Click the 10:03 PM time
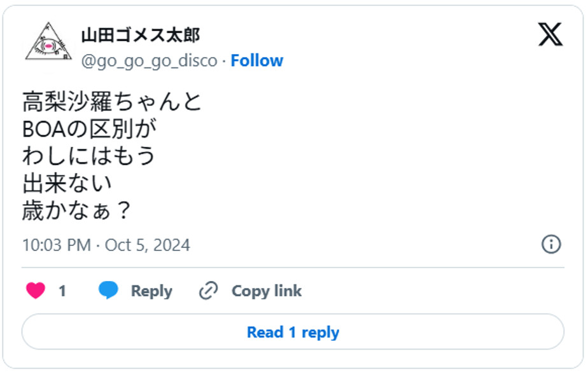The image size is (588, 382). click(56, 245)
